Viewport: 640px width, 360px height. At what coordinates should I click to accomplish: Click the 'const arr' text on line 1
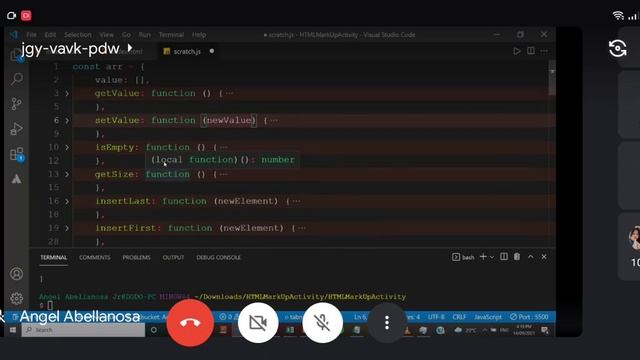tap(97, 67)
